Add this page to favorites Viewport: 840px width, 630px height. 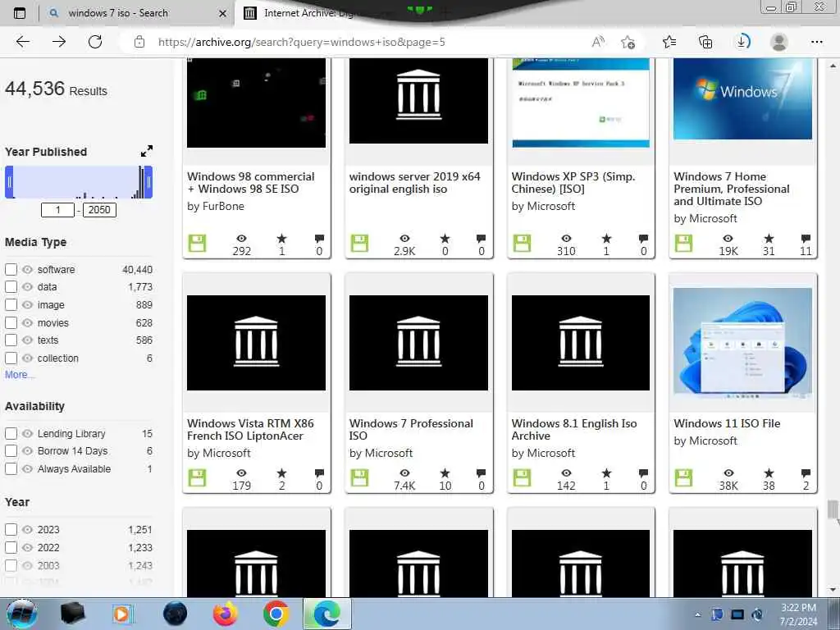coord(628,42)
